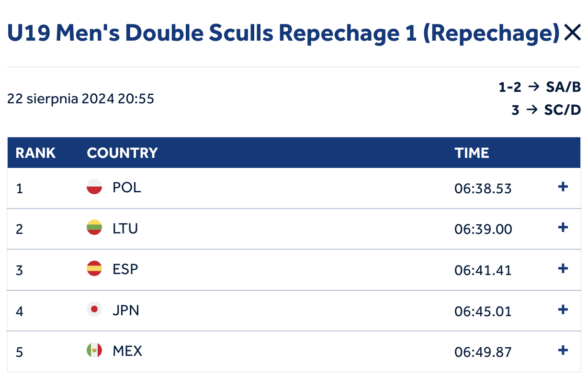Expand POL crew details with plus icon
Viewport: 588px width, 375px height.
click(x=563, y=187)
